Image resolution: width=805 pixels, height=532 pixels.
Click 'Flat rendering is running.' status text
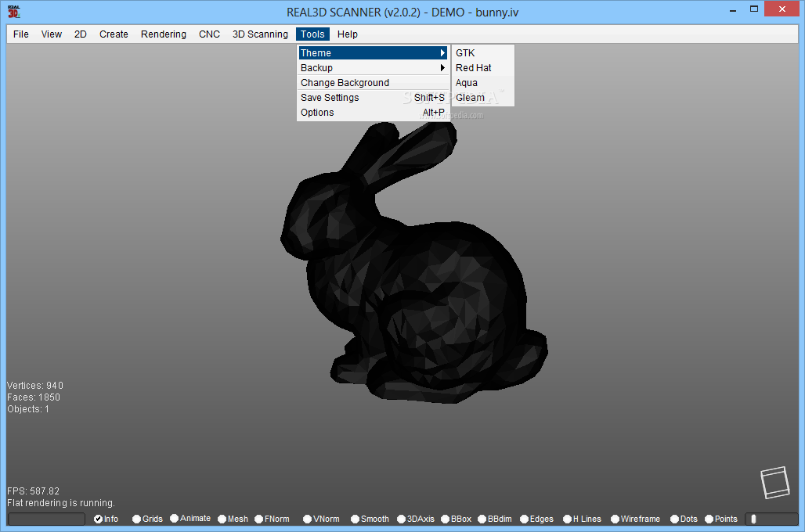[61, 503]
